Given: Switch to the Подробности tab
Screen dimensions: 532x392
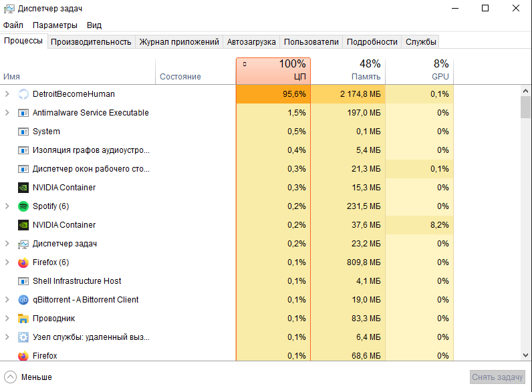Looking at the screenshot, I should point(372,41).
